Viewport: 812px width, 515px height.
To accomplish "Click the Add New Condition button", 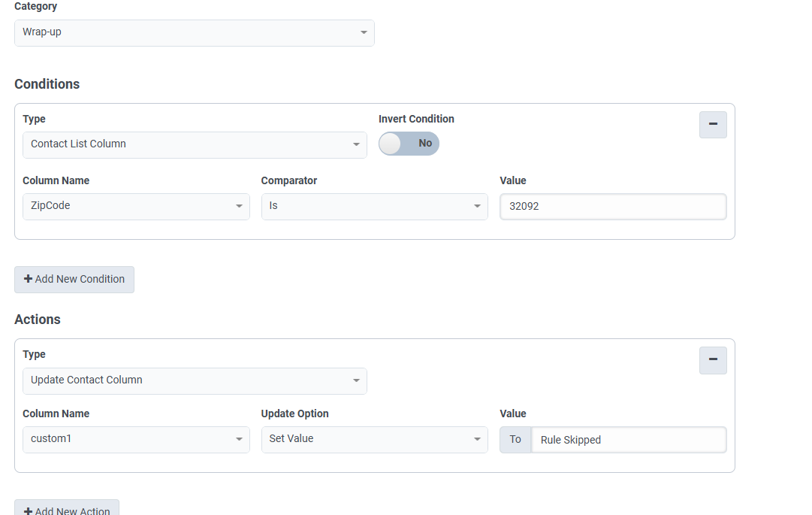I will pyautogui.click(x=74, y=279).
